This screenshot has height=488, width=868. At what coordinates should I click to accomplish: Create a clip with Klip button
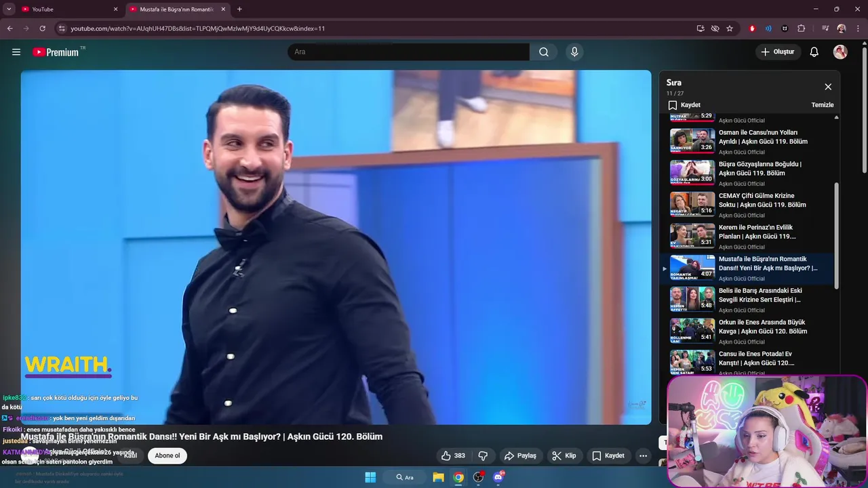564,455
